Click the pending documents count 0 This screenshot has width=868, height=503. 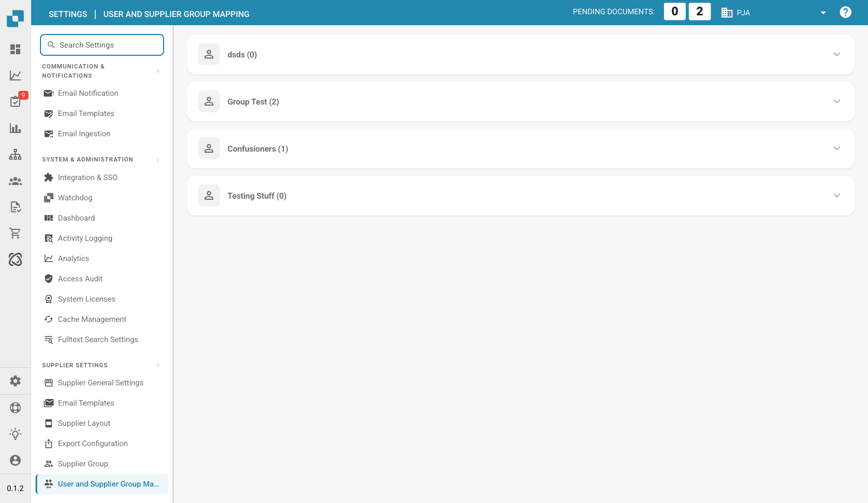click(675, 11)
